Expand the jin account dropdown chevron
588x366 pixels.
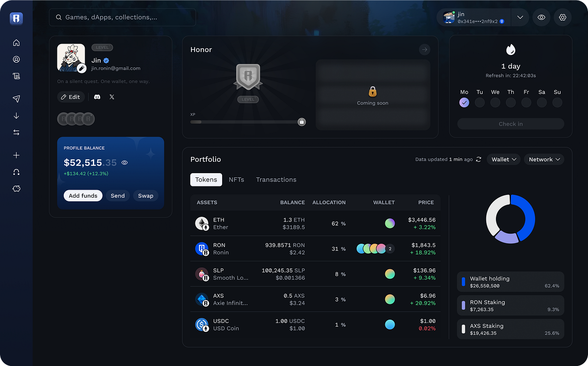pos(520,17)
